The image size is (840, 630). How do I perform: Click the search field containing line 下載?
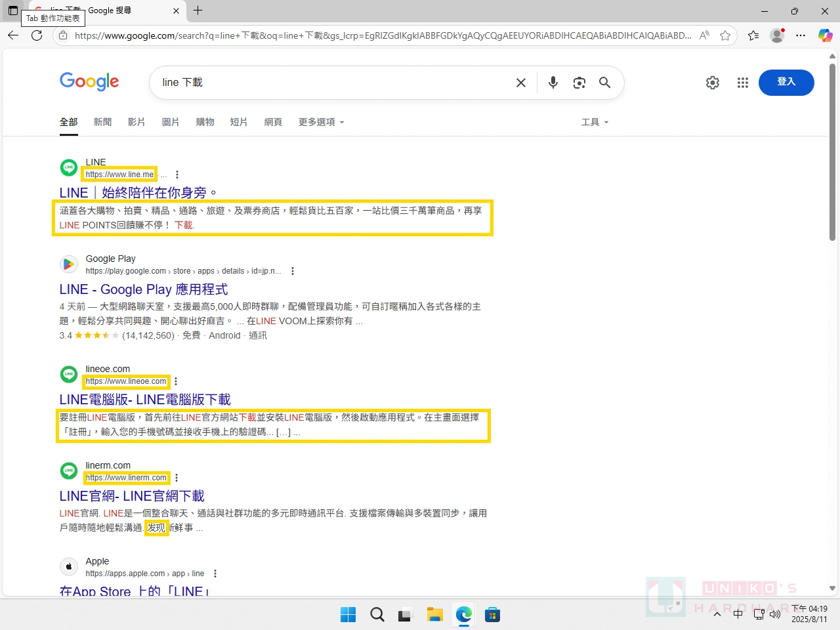335,83
